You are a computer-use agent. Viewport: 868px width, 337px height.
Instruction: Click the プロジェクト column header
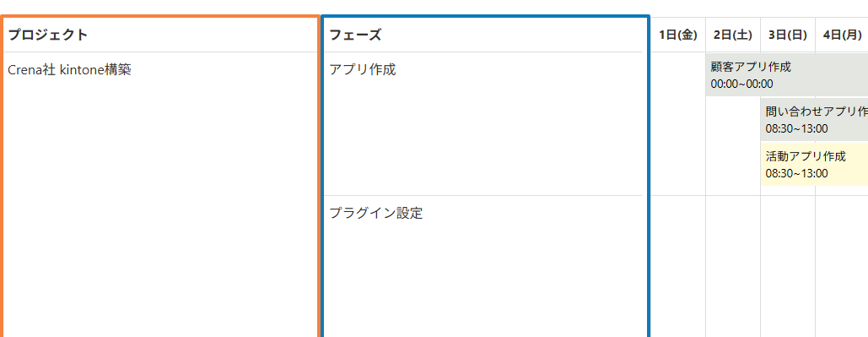[x=160, y=35]
